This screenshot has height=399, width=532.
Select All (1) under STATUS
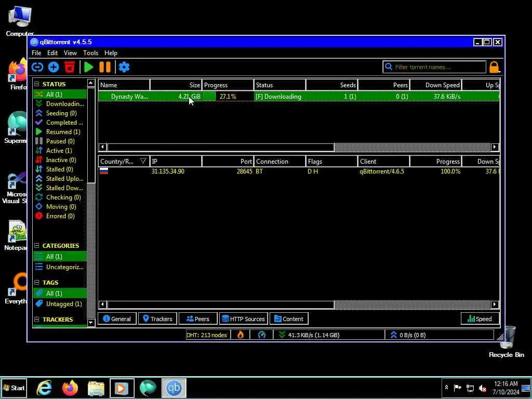click(60, 95)
